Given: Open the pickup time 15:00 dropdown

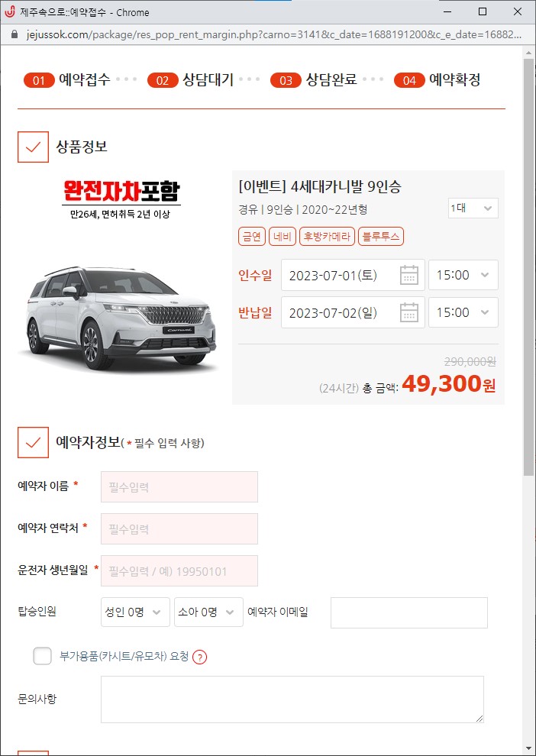Looking at the screenshot, I should pyautogui.click(x=463, y=276).
